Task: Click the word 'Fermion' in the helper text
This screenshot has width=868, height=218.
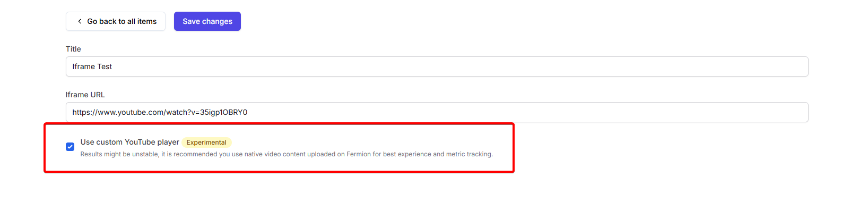Action: (x=359, y=154)
